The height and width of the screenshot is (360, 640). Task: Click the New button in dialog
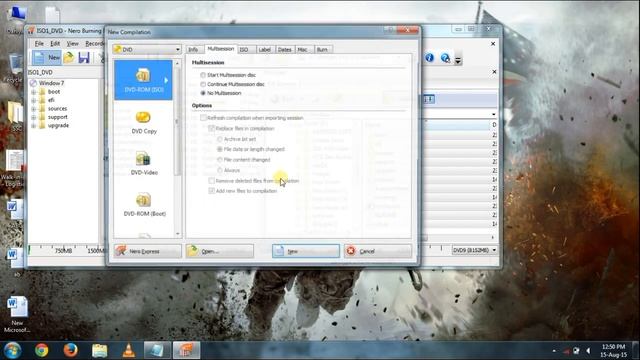(x=306, y=251)
